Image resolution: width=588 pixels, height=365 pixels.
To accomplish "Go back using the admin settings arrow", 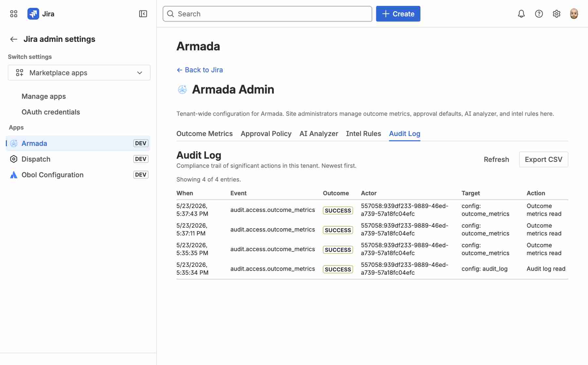I will point(14,39).
